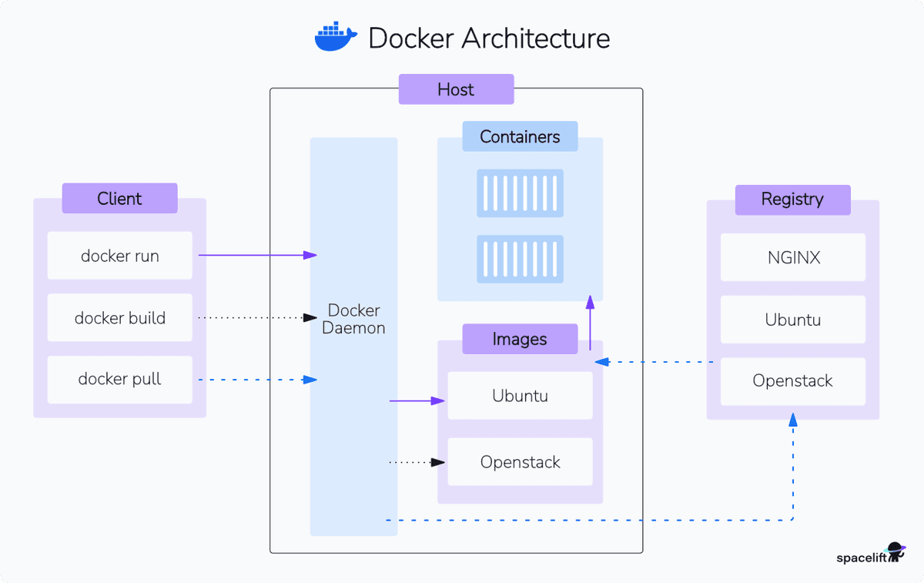The image size is (924, 583).
Task: Select the second container stack icon
Action: tap(520, 260)
